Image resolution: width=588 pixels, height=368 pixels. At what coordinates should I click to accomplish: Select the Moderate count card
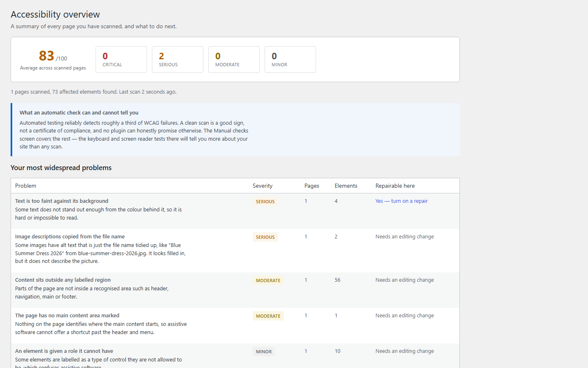point(234,60)
